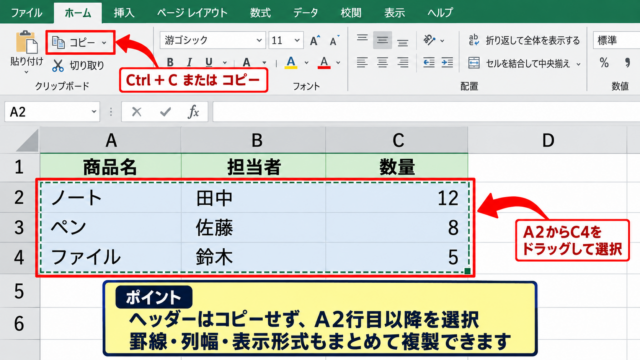Open the orientation dropdown arrow

coord(442,40)
